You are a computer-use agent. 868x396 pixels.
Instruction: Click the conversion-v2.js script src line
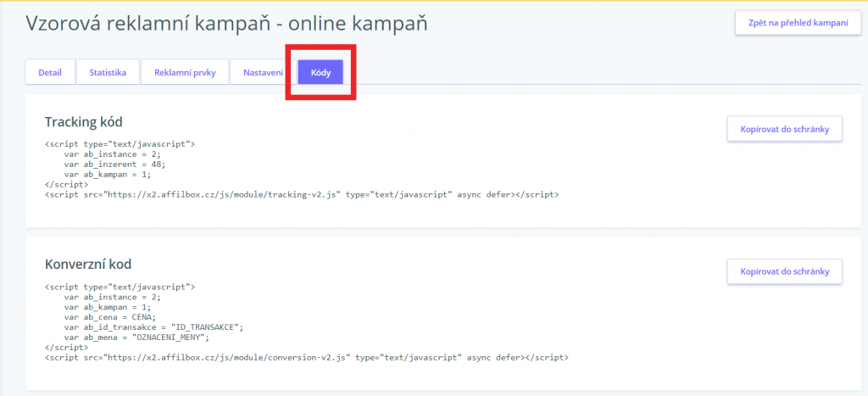click(x=307, y=358)
